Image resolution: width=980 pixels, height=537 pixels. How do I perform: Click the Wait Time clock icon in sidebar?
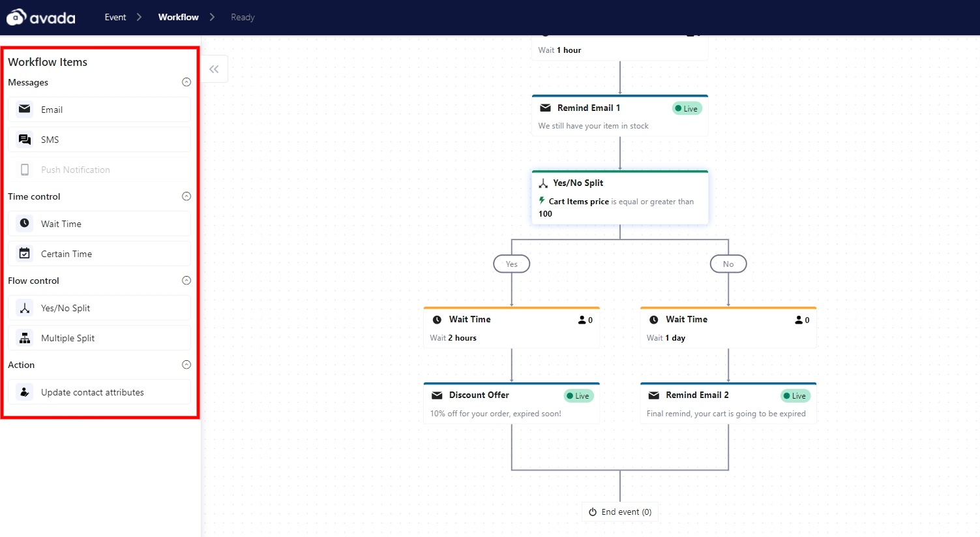click(25, 223)
